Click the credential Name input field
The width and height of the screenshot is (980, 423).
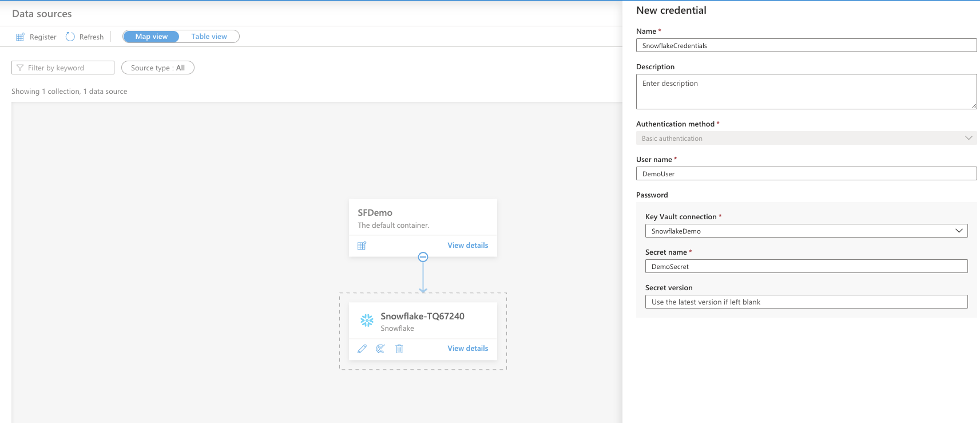click(806, 46)
